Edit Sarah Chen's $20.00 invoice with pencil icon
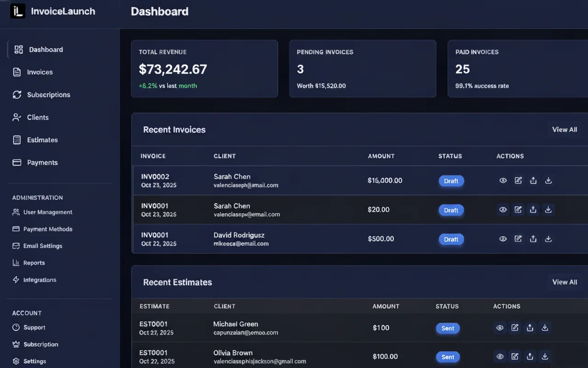The image size is (588, 368). [x=518, y=209]
